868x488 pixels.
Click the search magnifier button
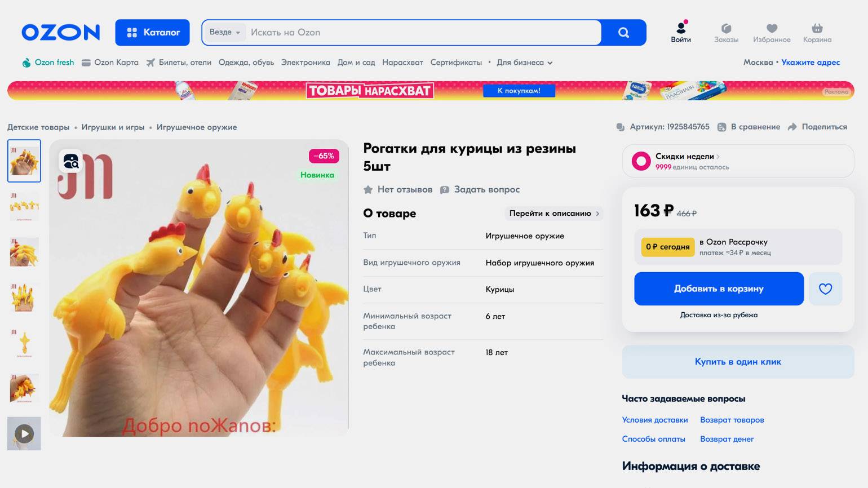coord(623,33)
